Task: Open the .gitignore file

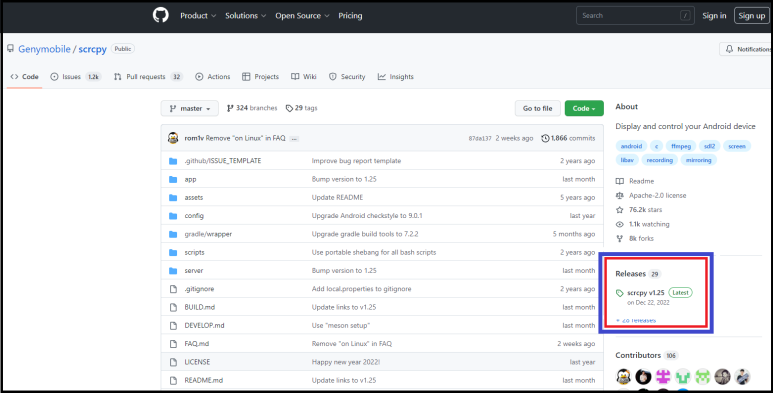Action: point(199,288)
